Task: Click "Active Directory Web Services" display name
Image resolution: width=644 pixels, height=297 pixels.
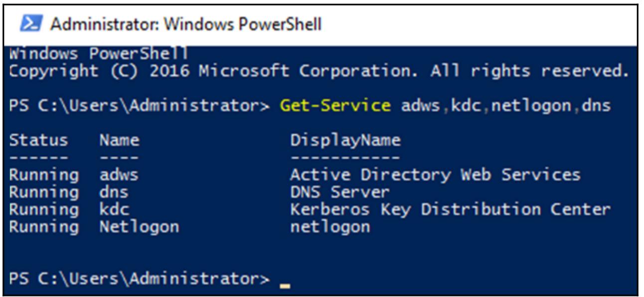Action: pos(435,175)
